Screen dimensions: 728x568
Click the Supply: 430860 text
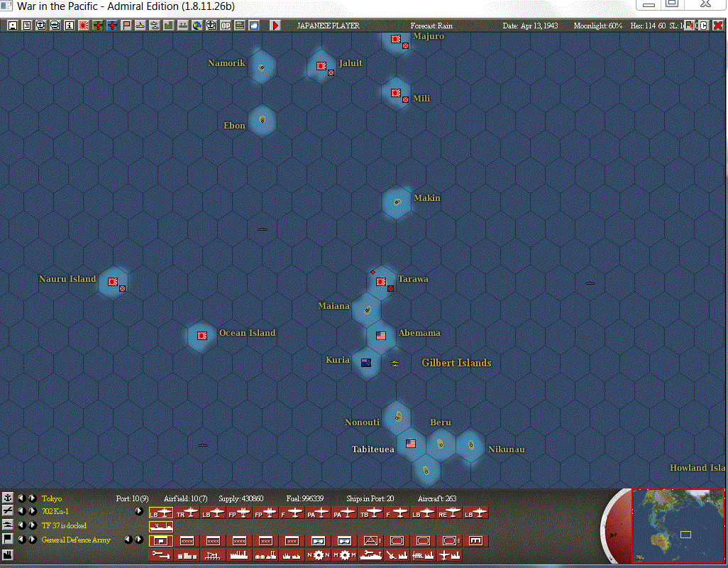click(x=241, y=498)
